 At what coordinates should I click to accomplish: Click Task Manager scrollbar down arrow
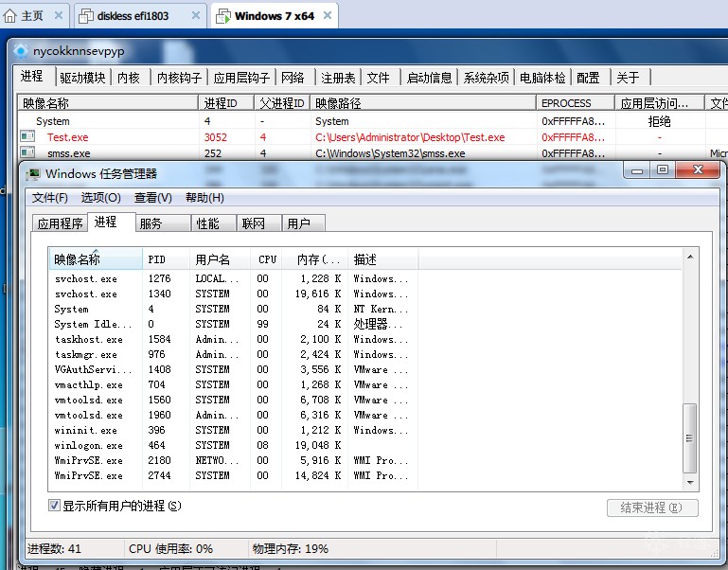coord(690,483)
